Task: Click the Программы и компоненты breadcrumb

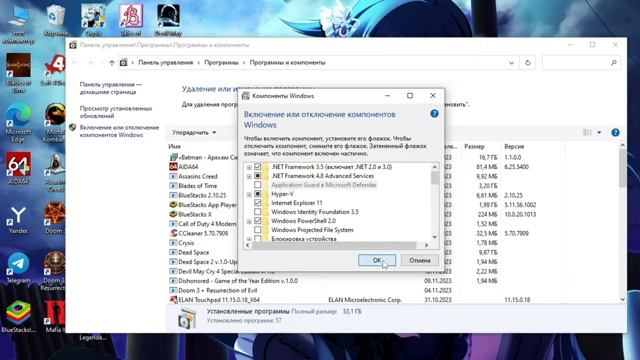Action: [287, 63]
